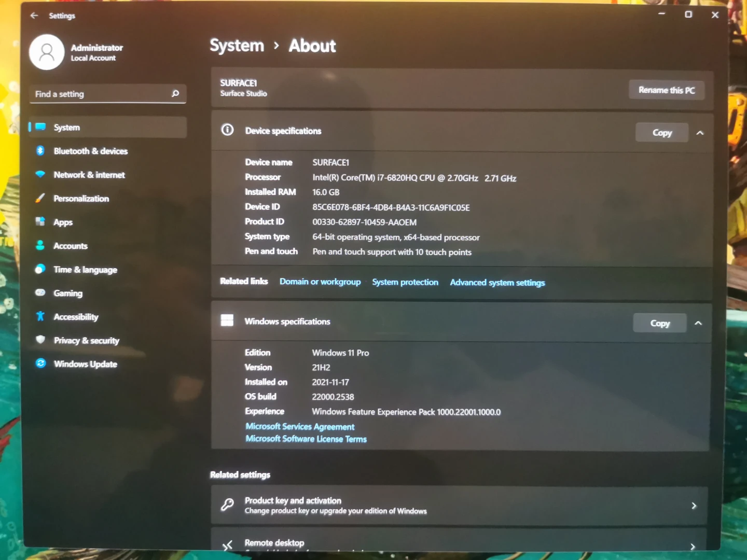Click the Apps icon in sidebar
The width and height of the screenshot is (747, 560).
click(x=40, y=221)
